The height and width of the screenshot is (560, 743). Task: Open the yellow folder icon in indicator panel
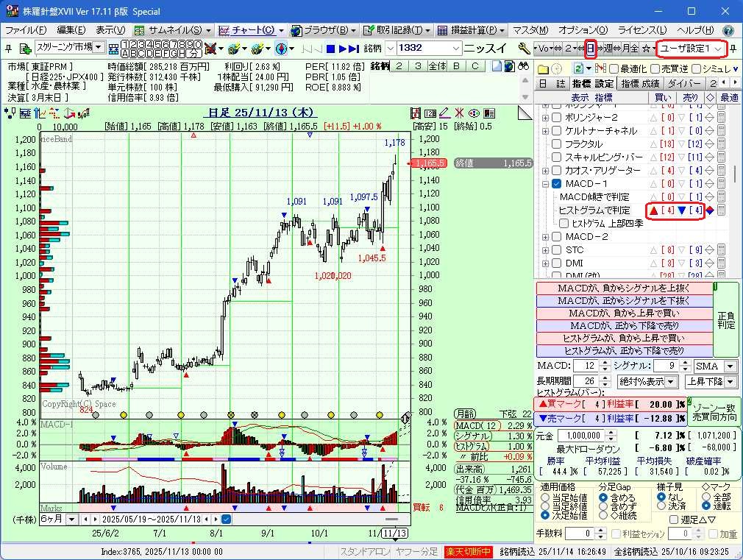[543, 68]
